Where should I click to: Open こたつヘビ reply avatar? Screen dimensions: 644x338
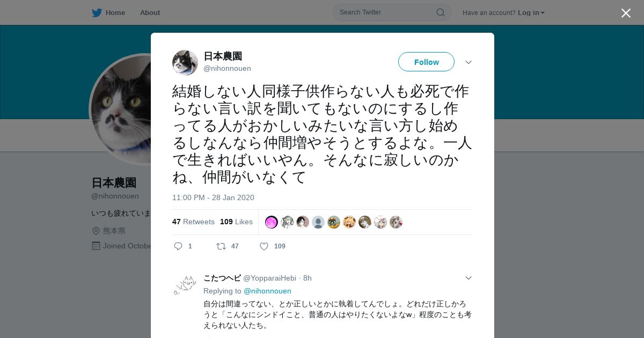click(185, 285)
